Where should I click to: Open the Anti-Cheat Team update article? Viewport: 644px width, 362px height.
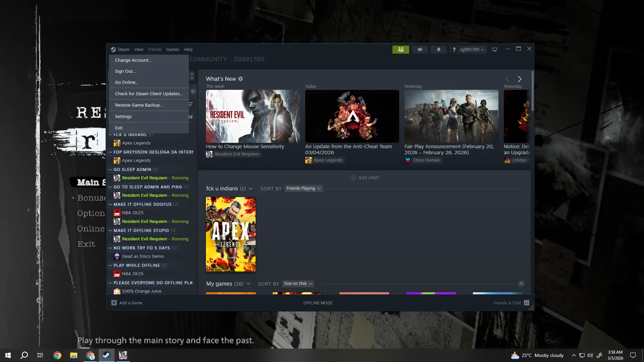[x=348, y=149]
